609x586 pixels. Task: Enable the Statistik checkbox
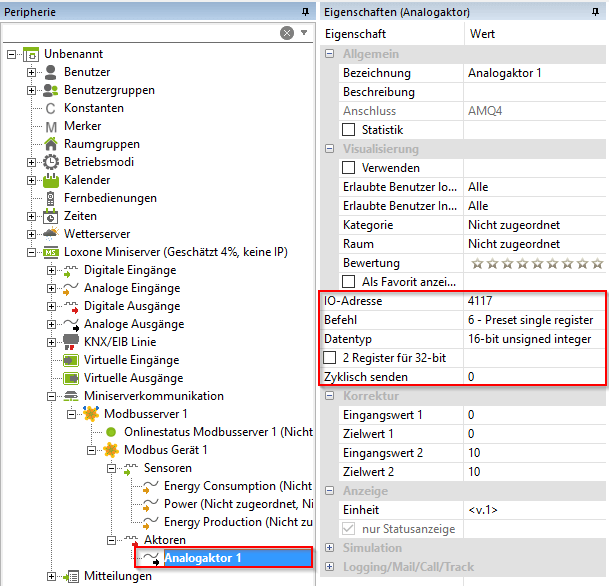[349, 130]
